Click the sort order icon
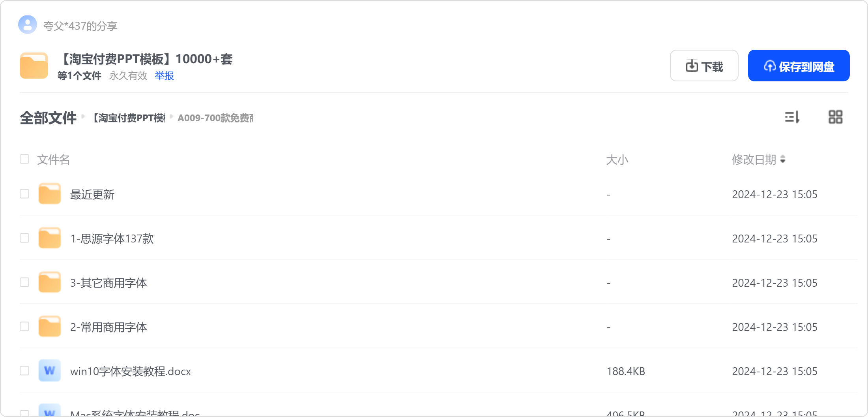 point(792,117)
